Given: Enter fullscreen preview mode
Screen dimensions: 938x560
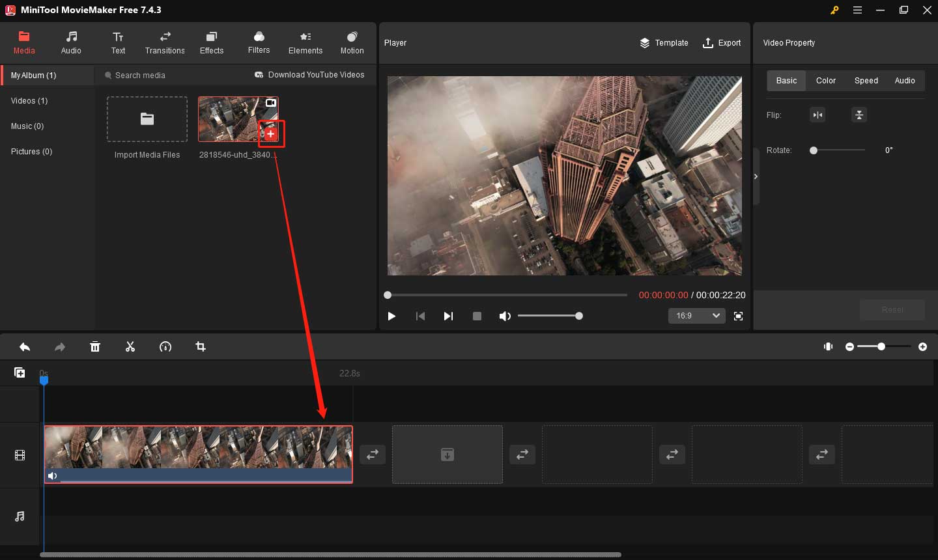Looking at the screenshot, I should click(738, 316).
